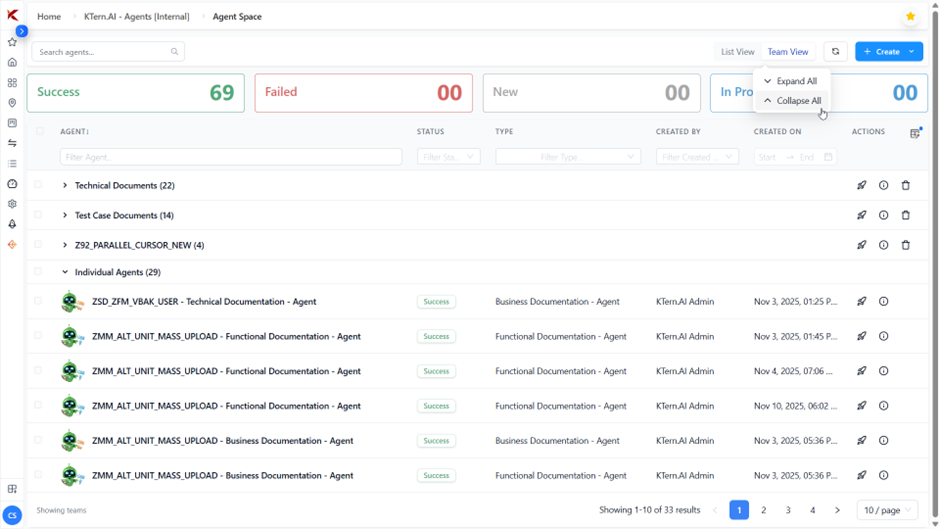The height and width of the screenshot is (529, 940).
Task: Delete the Test Case Documents team
Action: (x=906, y=215)
